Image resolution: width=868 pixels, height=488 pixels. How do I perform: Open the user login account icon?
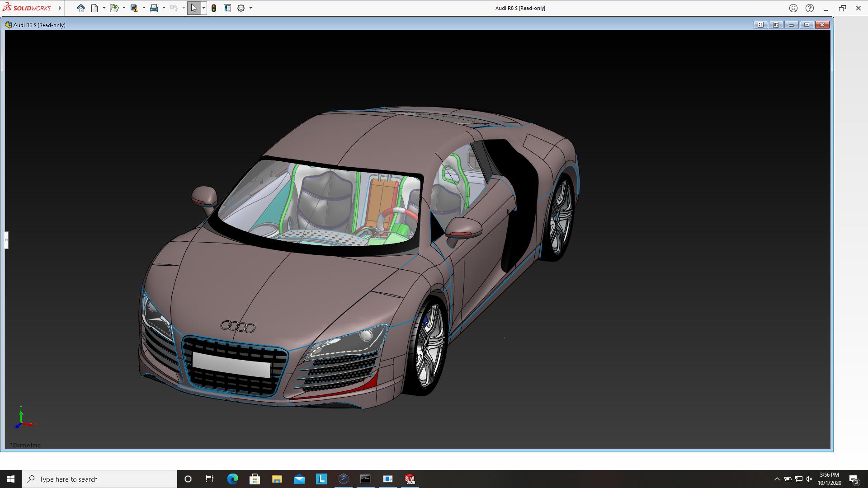click(x=793, y=8)
